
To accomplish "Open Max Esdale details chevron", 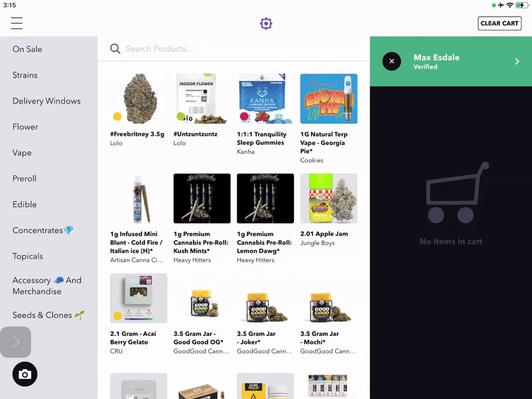I will tap(517, 61).
